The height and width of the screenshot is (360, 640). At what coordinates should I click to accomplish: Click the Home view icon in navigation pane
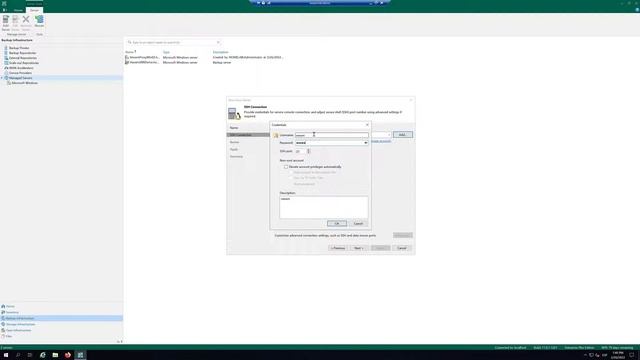click(3, 306)
